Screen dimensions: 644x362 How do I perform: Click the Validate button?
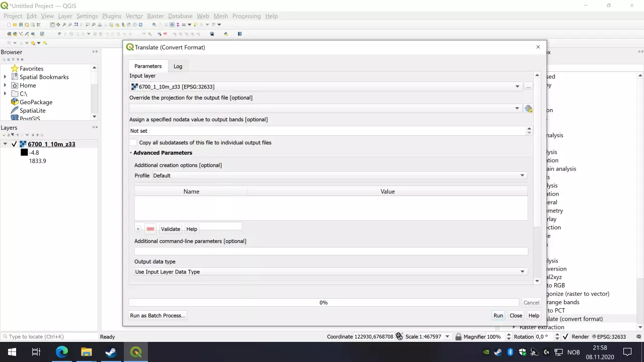pos(171,229)
